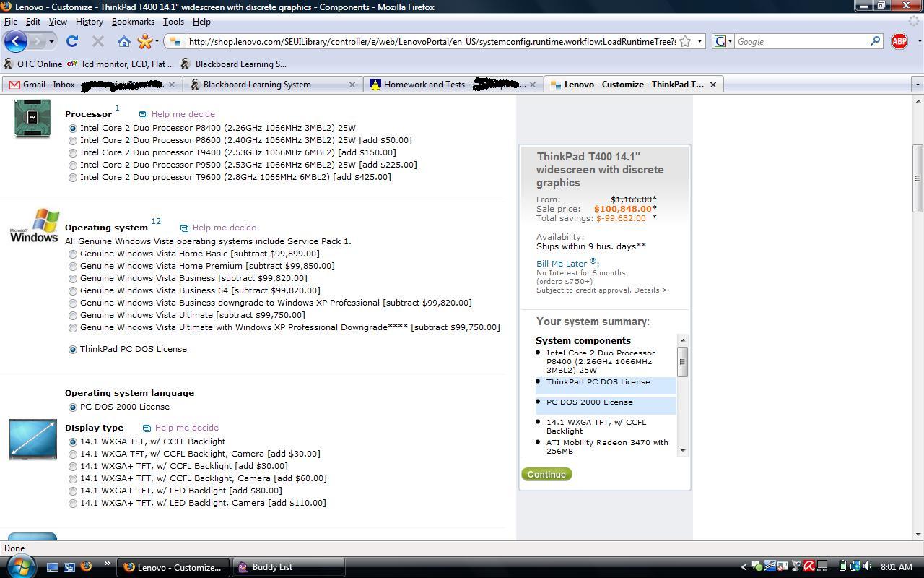Open the eBay lcd monitor bookmark
924x578 pixels.
point(121,64)
